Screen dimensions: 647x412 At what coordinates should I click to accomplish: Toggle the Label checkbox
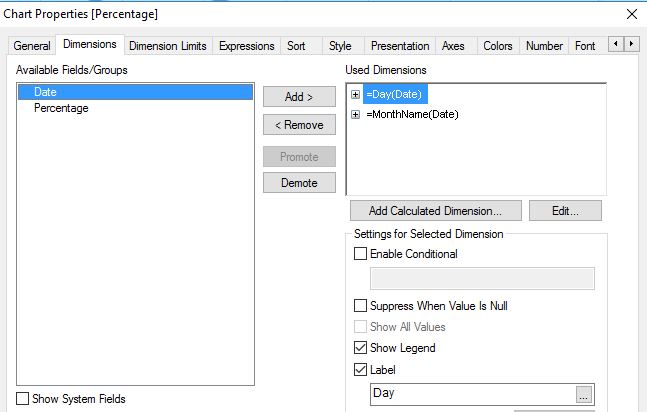click(361, 370)
